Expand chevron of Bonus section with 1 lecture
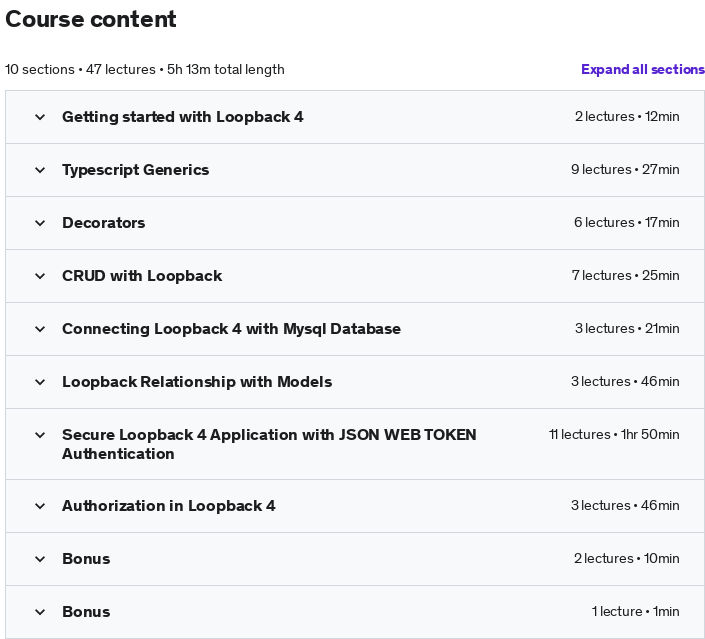The width and height of the screenshot is (705, 639). (40, 612)
